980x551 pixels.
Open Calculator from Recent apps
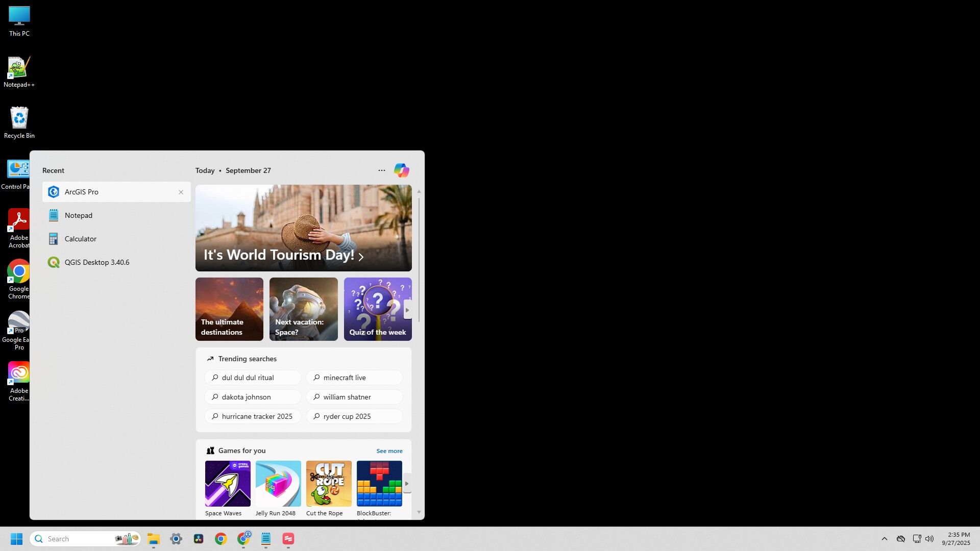pos(80,239)
